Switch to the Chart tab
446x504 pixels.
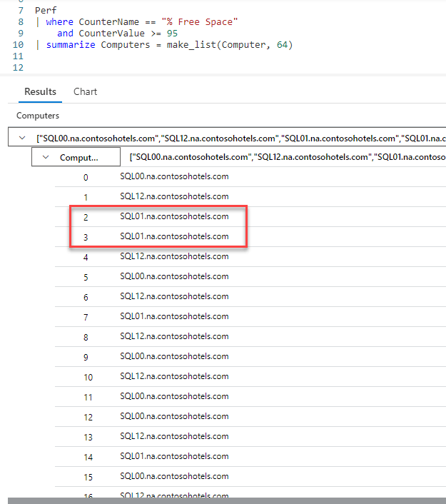pyautogui.click(x=85, y=91)
